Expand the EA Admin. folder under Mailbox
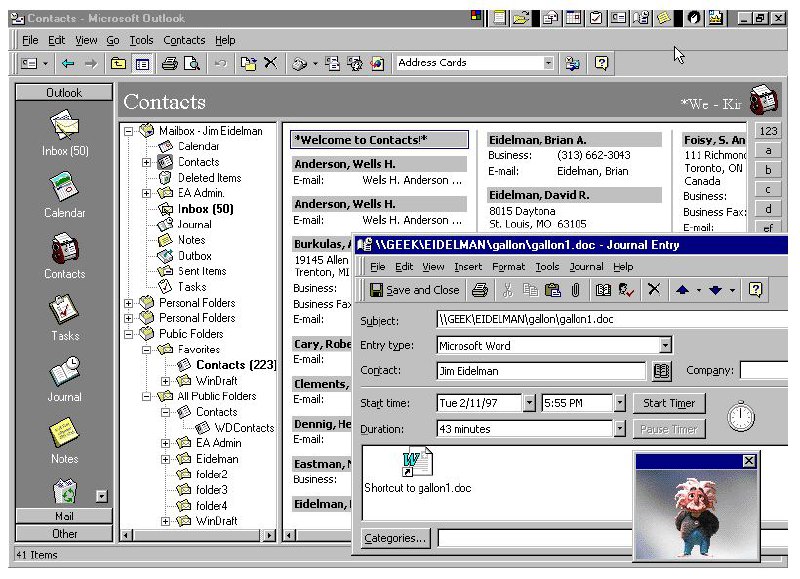The image size is (800, 579). pos(147,193)
